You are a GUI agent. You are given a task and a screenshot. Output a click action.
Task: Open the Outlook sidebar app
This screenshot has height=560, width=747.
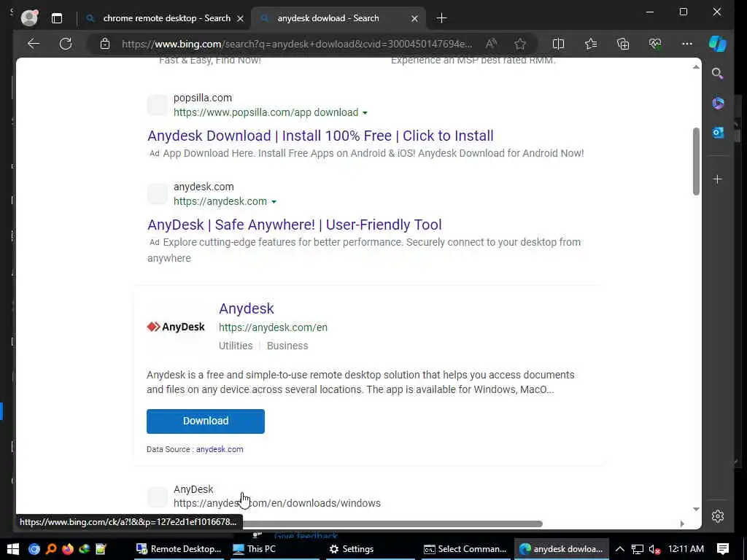click(718, 133)
